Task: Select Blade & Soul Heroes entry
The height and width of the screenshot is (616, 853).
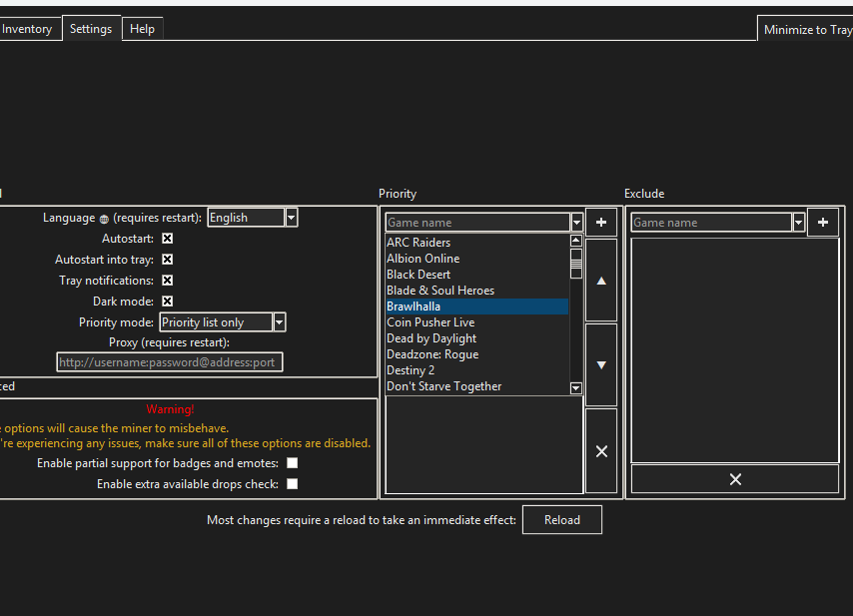Action: coord(477,291)
